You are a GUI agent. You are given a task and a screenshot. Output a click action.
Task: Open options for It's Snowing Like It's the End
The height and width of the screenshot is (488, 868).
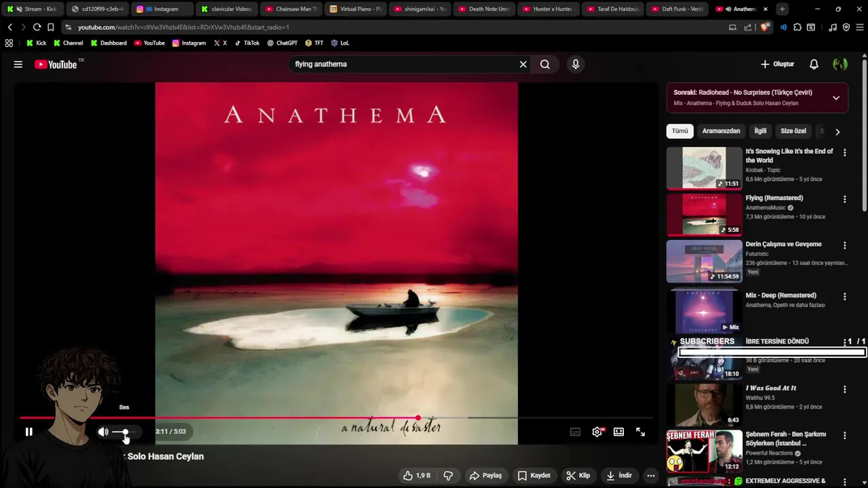[x=844, y=152]
